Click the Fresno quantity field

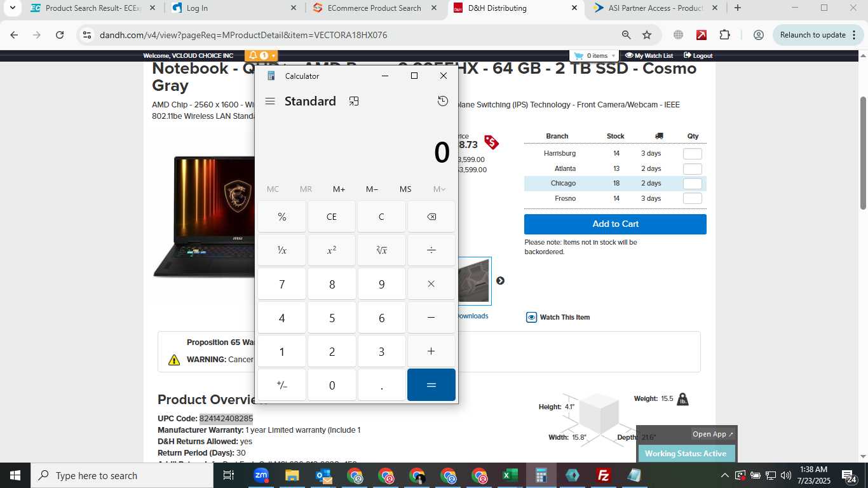693,199
